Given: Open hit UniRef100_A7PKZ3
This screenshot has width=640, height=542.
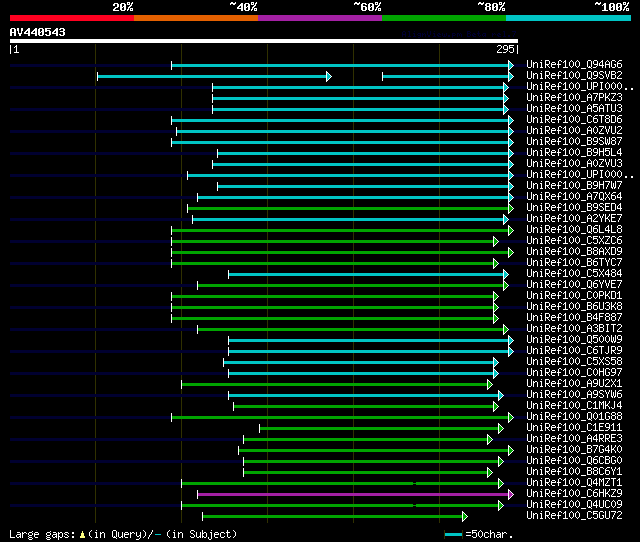Looking at the screenshot, I should click(x=574, y=97).
